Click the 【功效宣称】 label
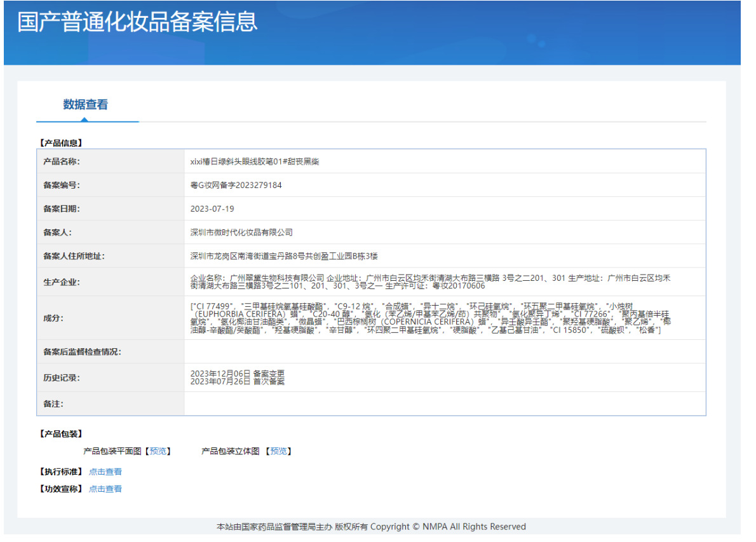 tap(61, 489)
